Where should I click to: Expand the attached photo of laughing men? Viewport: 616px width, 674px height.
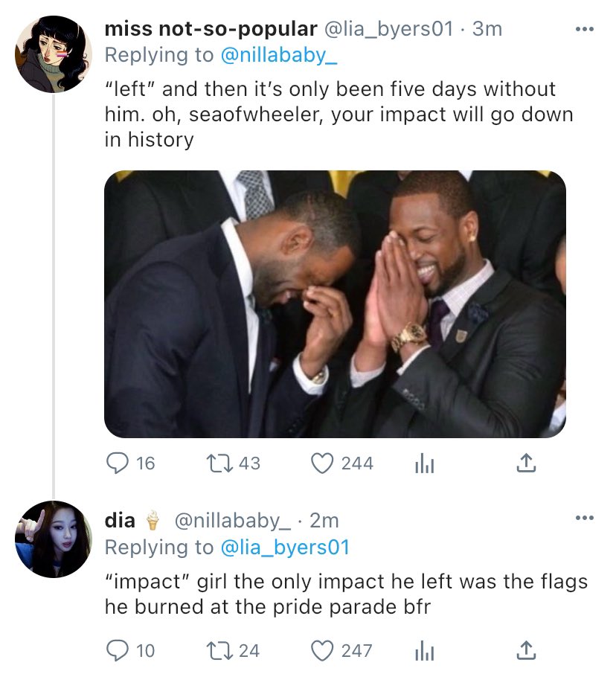(335, 304)
